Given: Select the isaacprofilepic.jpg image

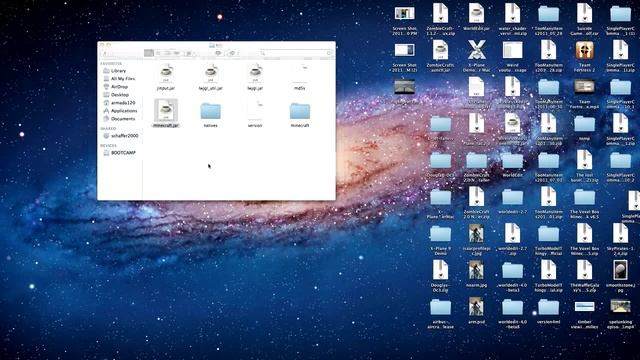Looking at the screenshot, I should click(476, 240).
